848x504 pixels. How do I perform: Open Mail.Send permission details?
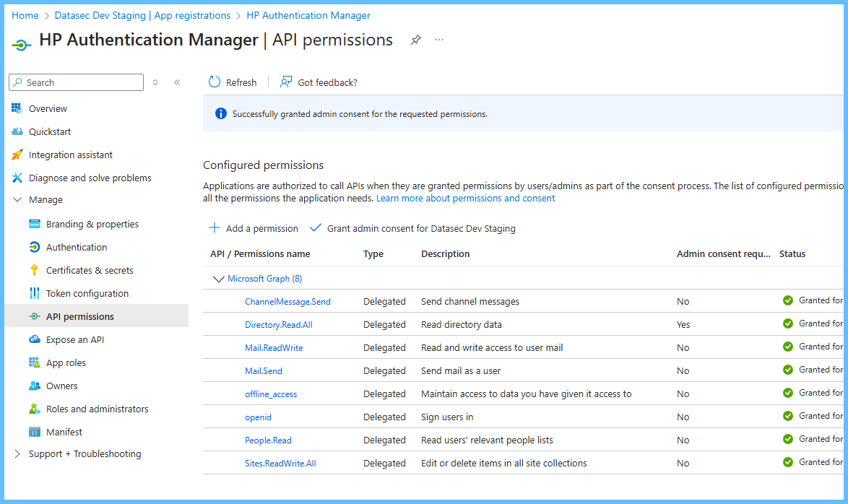[x=264, y=371]
